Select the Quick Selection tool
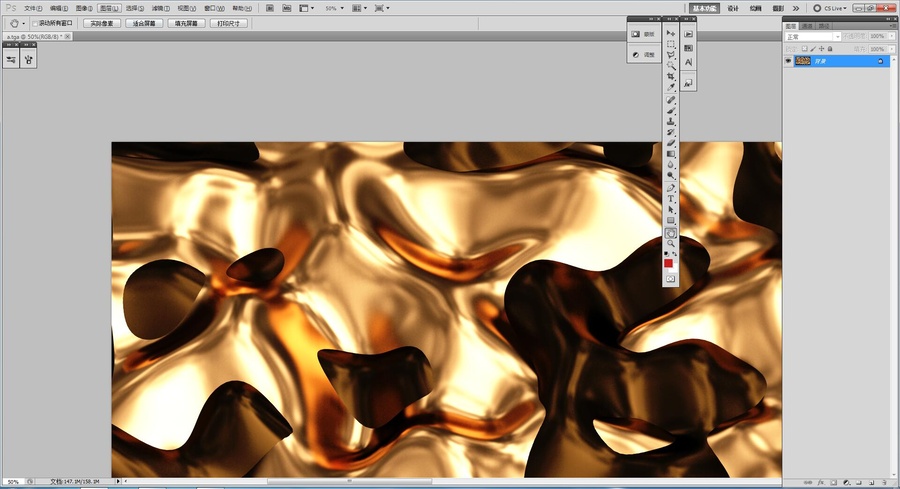The height and width of the screenshot is (489, 900). (x=670, y=66)
